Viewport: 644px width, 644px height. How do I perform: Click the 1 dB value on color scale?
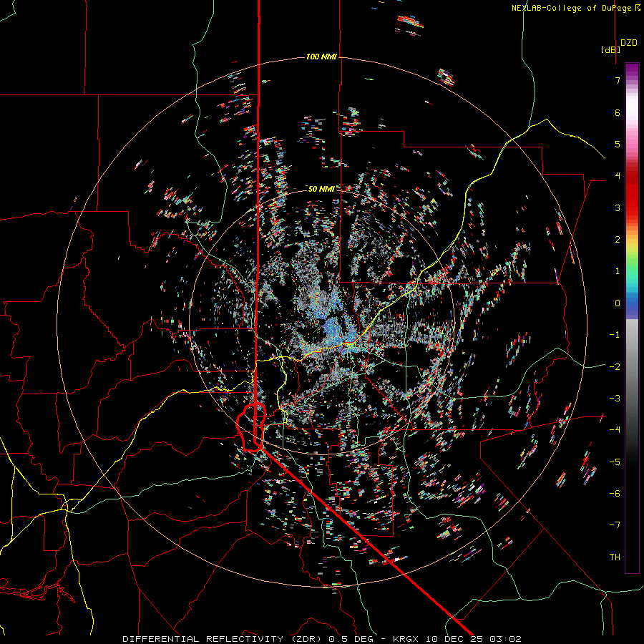coord(618,271)
